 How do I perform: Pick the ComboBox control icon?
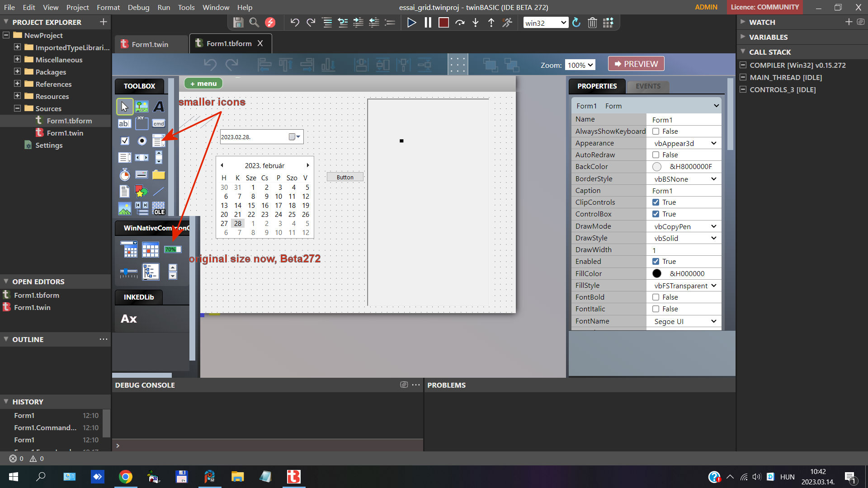[x=159, y=141]
